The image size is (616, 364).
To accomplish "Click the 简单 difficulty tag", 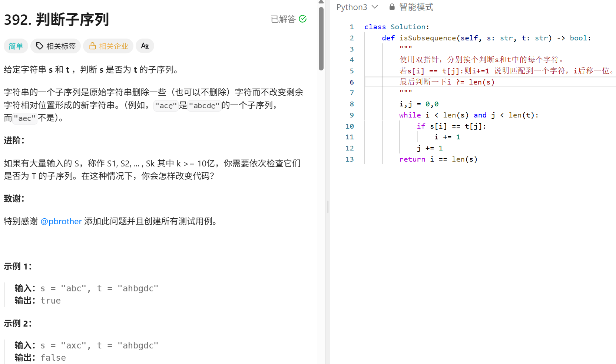I will pos(16,46).
